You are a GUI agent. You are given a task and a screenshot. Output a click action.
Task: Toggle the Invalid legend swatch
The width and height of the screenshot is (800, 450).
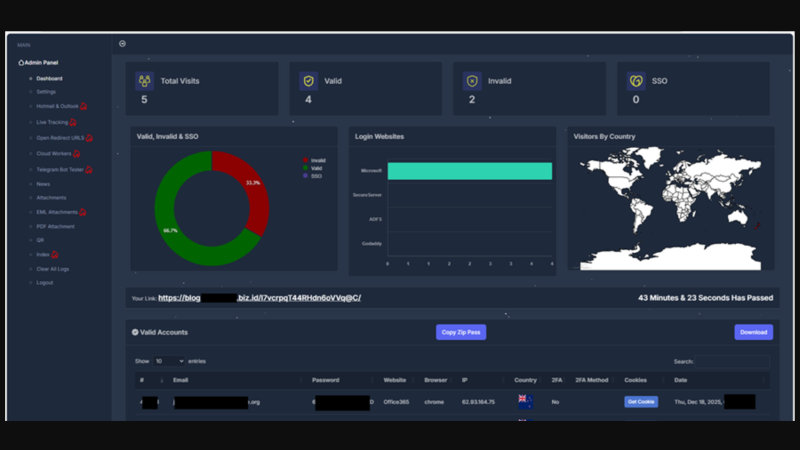[306, 160]
